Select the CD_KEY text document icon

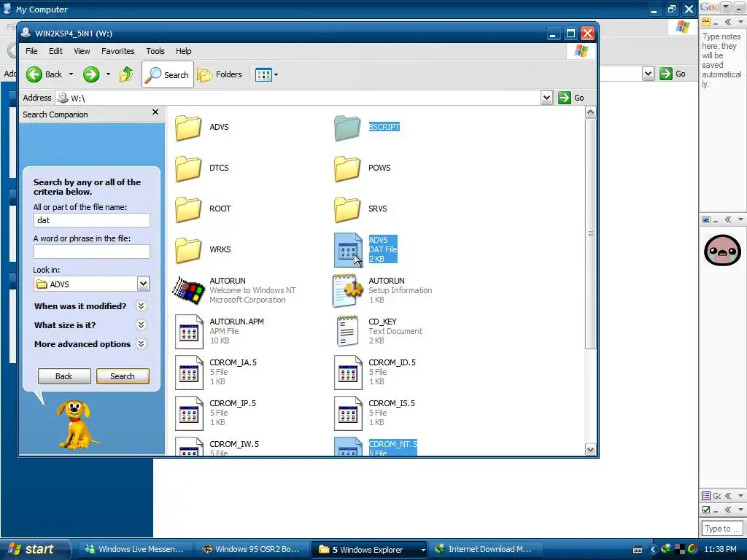tap(348, 331)
